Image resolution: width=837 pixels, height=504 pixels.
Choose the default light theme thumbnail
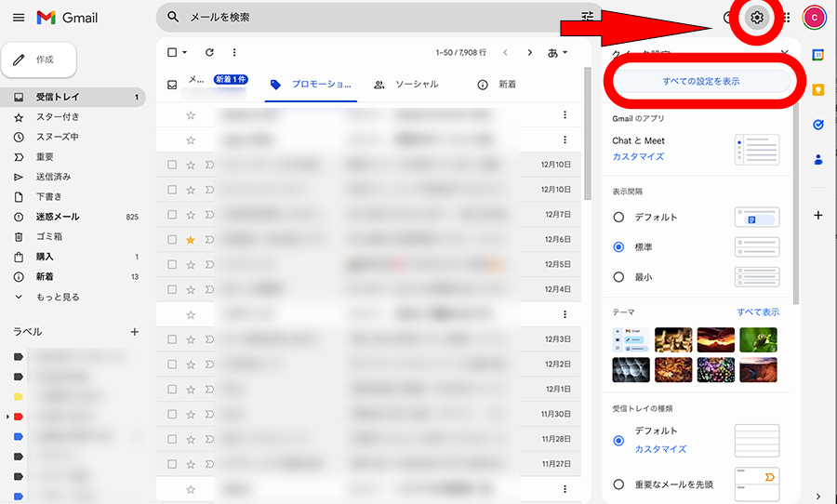tap(631, 340)
